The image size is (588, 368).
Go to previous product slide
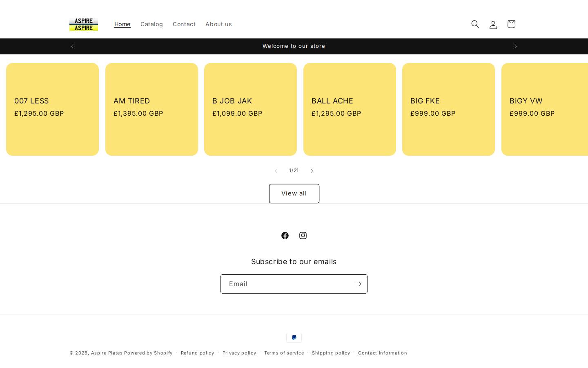click(276, 171)
